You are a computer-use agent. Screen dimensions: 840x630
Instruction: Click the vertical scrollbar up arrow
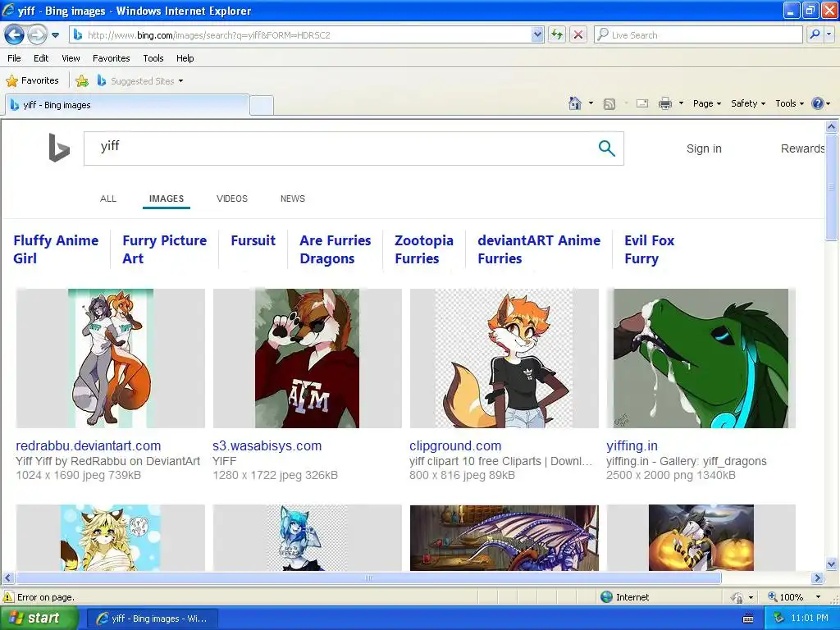pyautogui.click(x=832, y=127)
